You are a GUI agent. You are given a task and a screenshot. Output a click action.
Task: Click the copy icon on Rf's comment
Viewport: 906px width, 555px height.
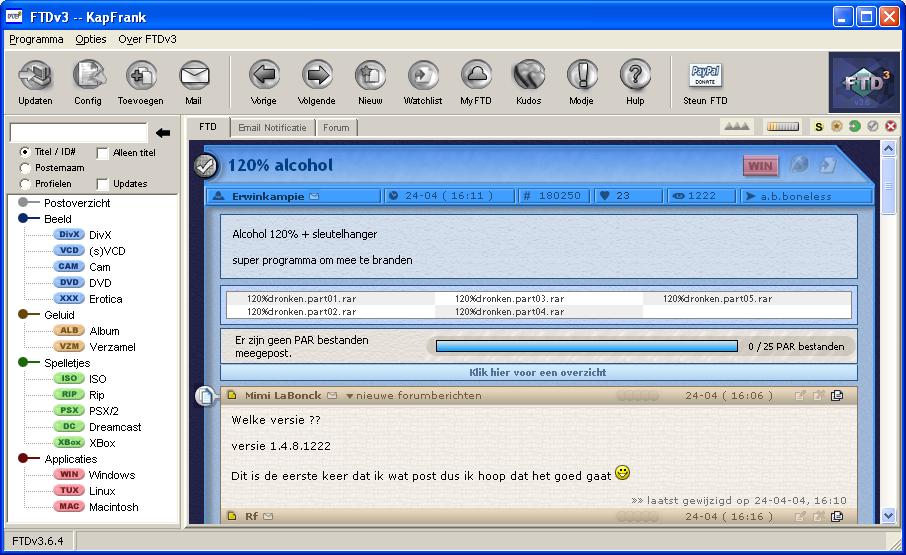[837, 516]
